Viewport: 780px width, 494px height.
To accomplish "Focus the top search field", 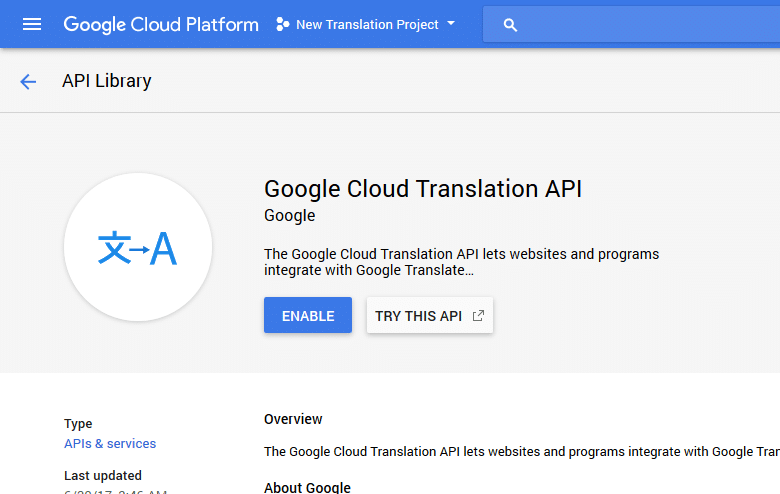I will pos(631,24).
